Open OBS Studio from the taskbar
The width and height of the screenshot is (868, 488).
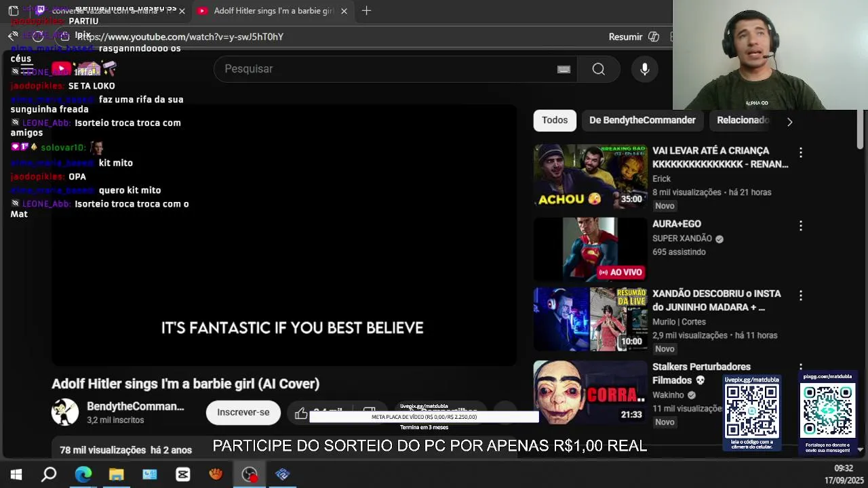pyautogui.click(x=250, y=474)
